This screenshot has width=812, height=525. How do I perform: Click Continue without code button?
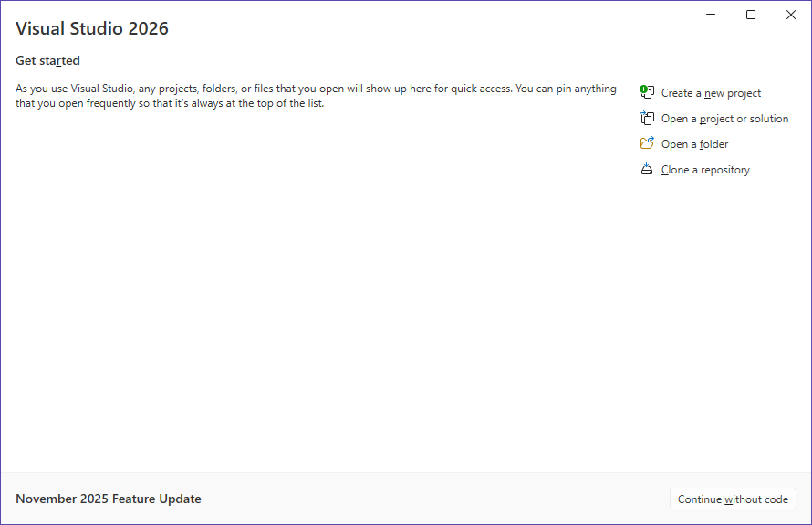[733, 499]
